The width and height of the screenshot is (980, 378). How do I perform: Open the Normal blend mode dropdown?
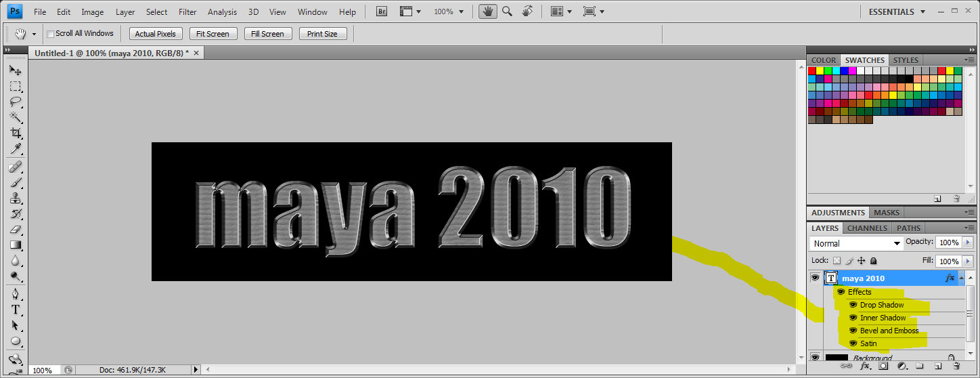click(x=856, y=243)
